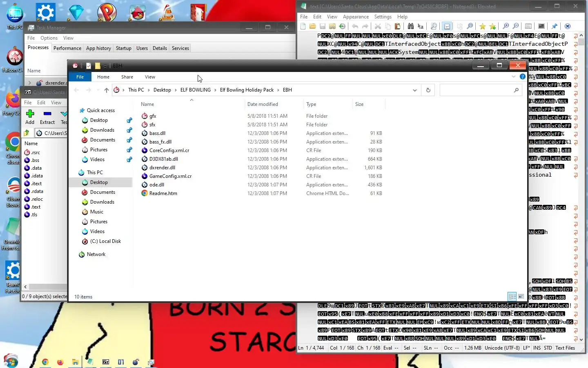
Task: Open Quick Access Toolbar customize dropdown
Action: (105, 66)
